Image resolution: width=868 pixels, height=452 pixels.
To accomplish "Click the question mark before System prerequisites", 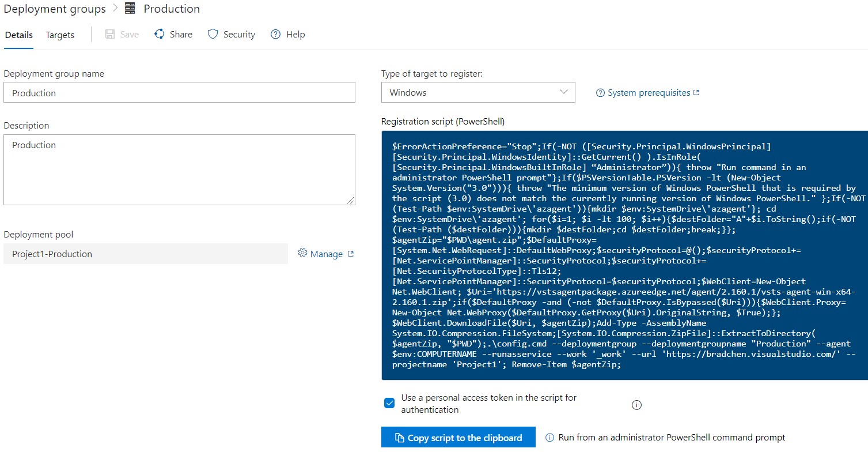I will click(600, 92).
